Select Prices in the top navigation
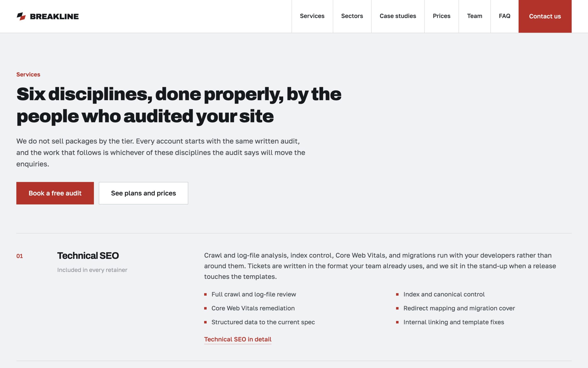The height and width of the screenshot is (368, 588). (x=441, y=16)
